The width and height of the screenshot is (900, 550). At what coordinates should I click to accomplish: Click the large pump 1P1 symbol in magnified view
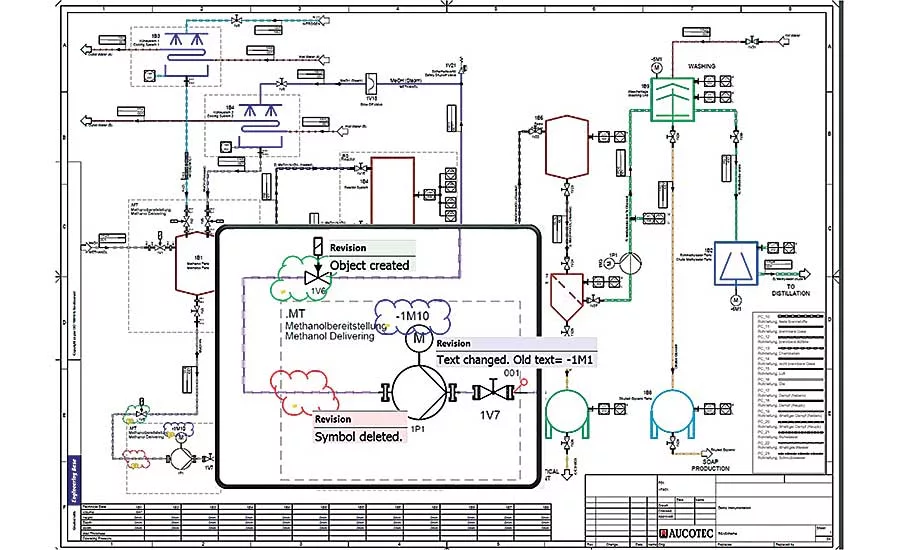tap(419, 393)
